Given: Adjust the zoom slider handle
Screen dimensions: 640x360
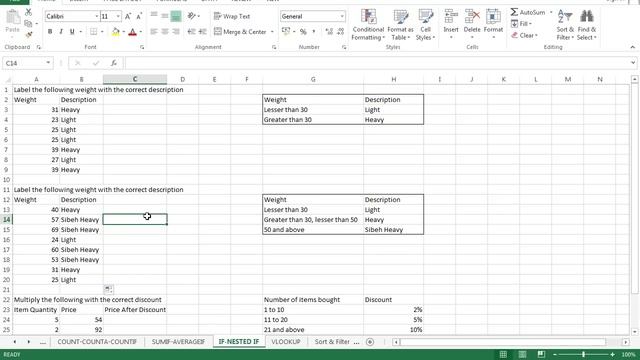Looking at the screenshot, I should tap(583, 354).
